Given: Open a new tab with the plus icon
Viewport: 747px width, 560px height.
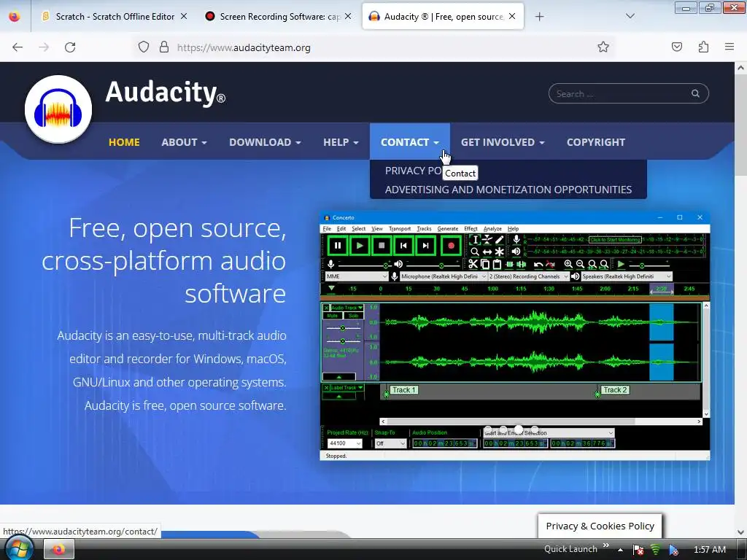Looking at the screenshot, I should coord(539,17).
